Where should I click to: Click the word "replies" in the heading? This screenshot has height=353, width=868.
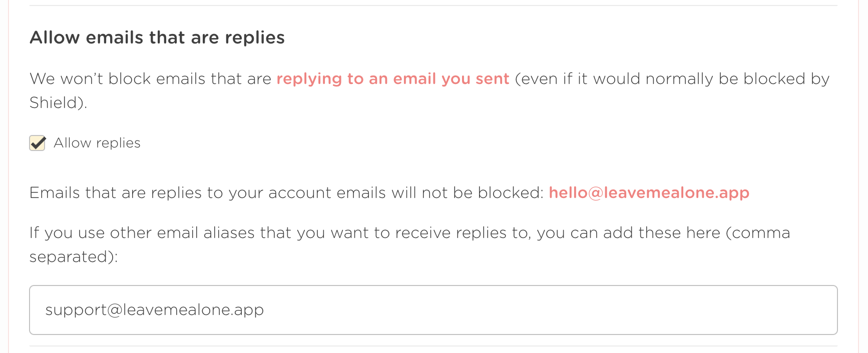[255, 37]
